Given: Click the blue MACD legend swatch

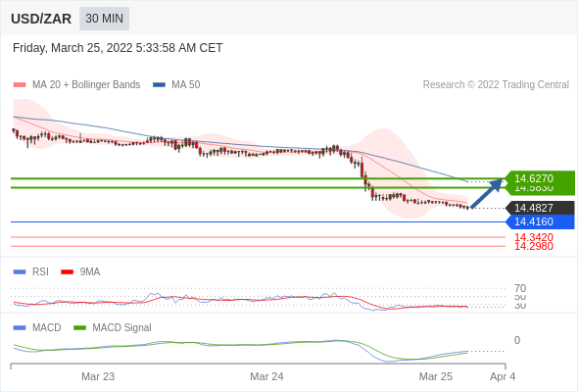Looking at the screenshot, I should click(20, 327).
